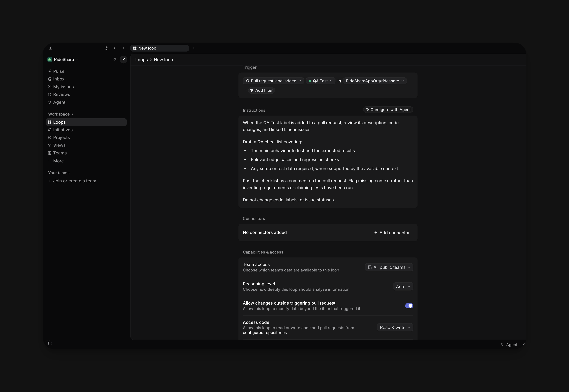
Task: Click Add connector button
Action: [x=392, y=233]
